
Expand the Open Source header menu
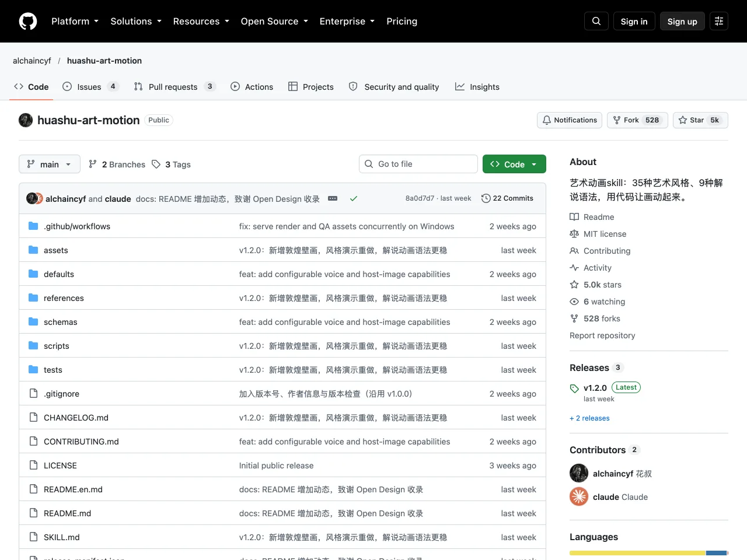click(x=274, y=21)
